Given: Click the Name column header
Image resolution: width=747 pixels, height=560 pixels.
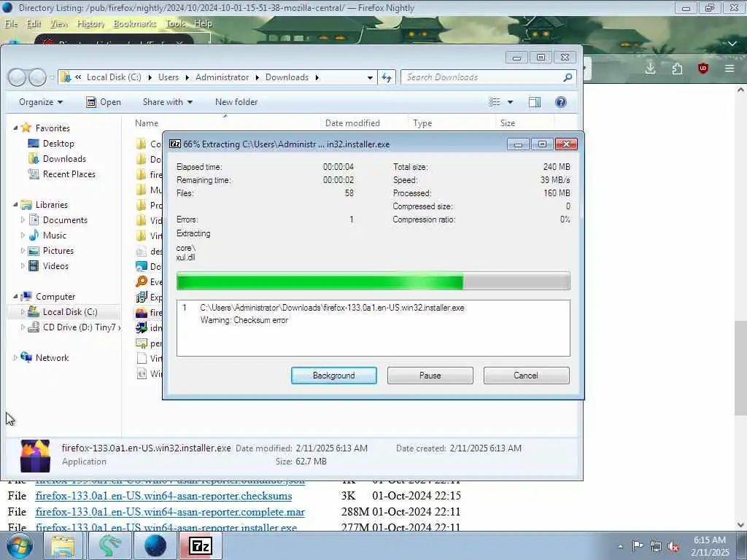Looking at the screenshot, I should pyautogui.click(x=146, y=122).
